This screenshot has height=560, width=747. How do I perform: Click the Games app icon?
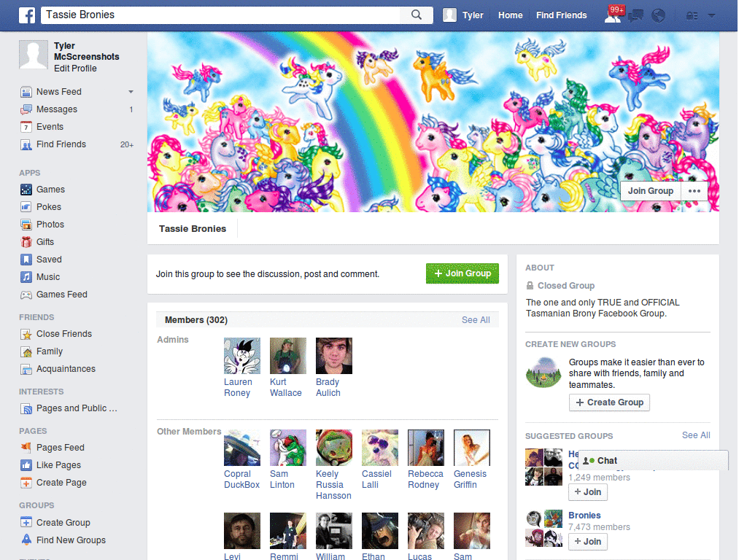[26, 190]
